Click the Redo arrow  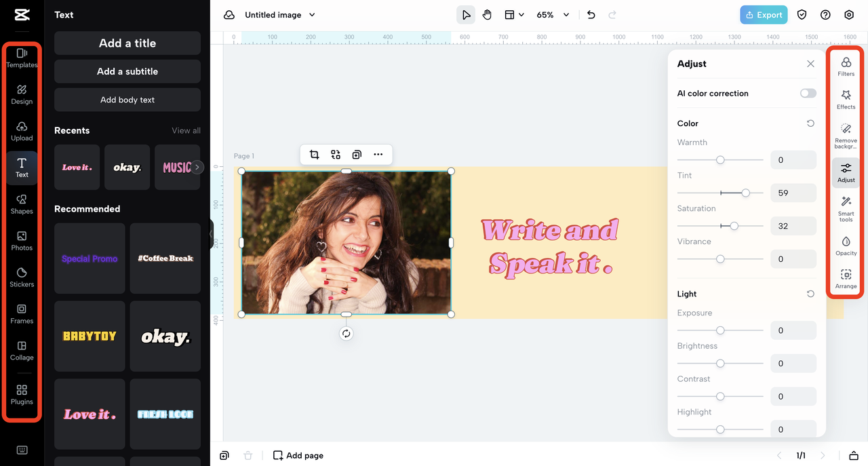click(x=612, y=15)
